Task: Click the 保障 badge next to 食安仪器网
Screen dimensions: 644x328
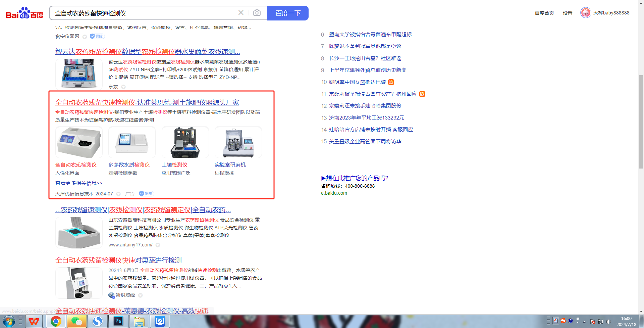Action: (97, 36)
